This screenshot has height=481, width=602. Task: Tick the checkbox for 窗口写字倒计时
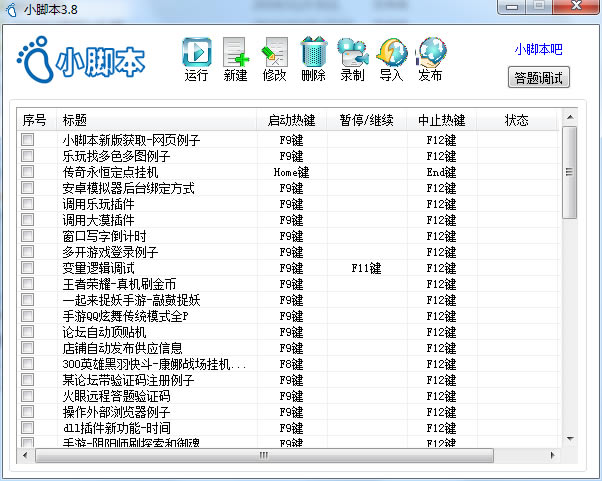coord(28,236)
